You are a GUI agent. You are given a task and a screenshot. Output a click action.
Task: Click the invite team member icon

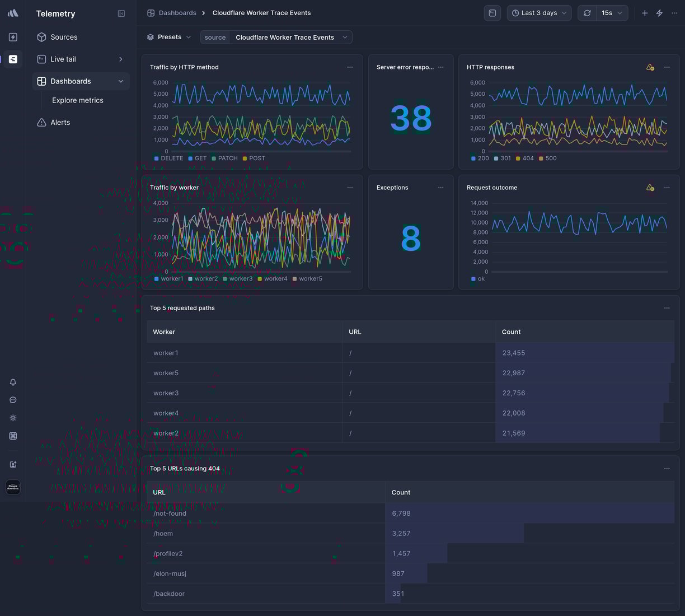[13, 464]
